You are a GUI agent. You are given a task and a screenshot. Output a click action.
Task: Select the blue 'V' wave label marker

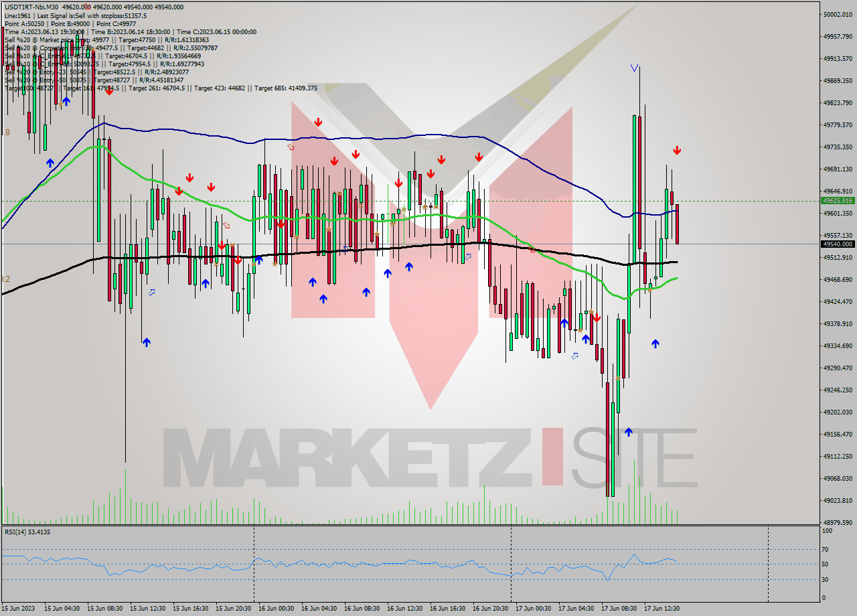tap(634, 68)
